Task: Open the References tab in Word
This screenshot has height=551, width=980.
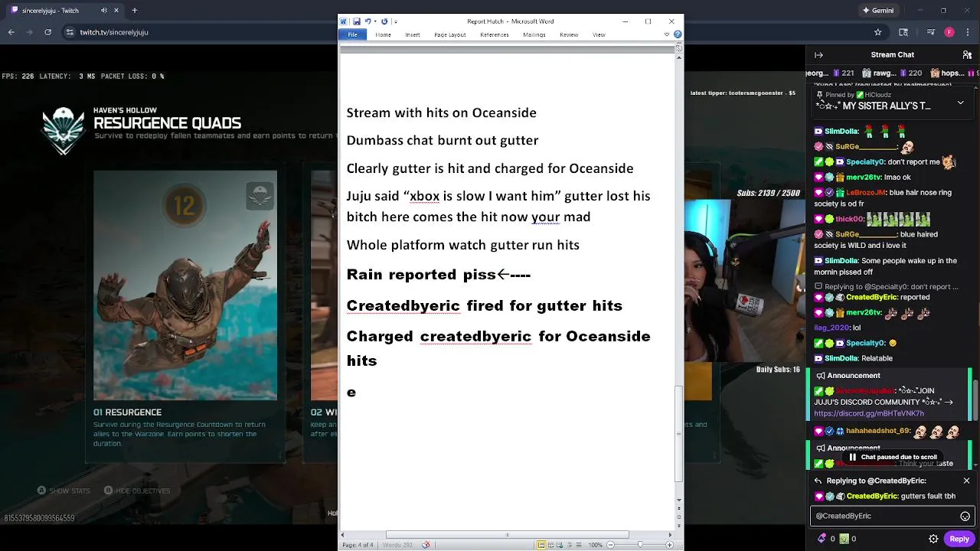Action: 494,34
